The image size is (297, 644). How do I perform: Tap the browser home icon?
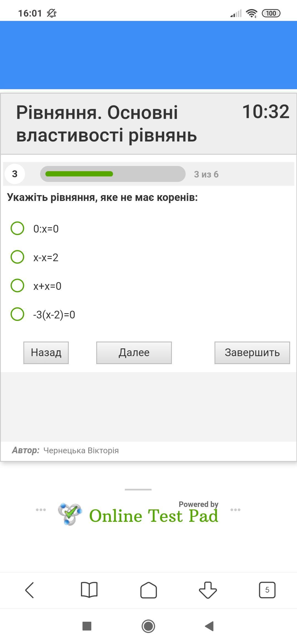coord(148,590)
